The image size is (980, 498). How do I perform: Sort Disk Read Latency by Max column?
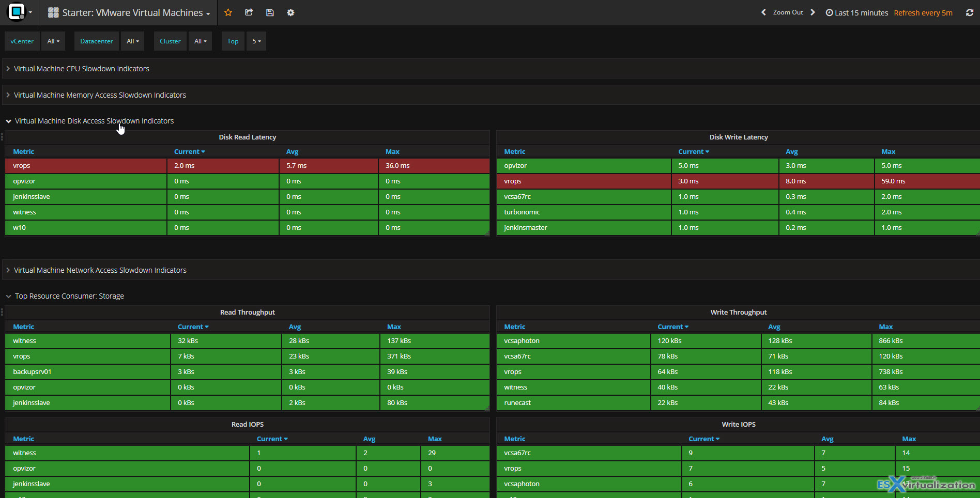(392, 151)
